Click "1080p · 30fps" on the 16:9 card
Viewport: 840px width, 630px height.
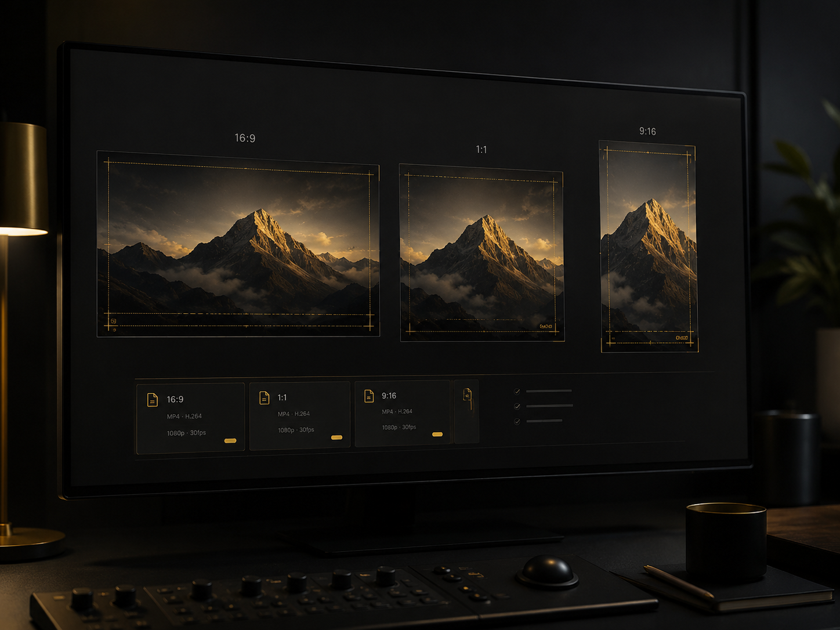(x=186, y=433)
